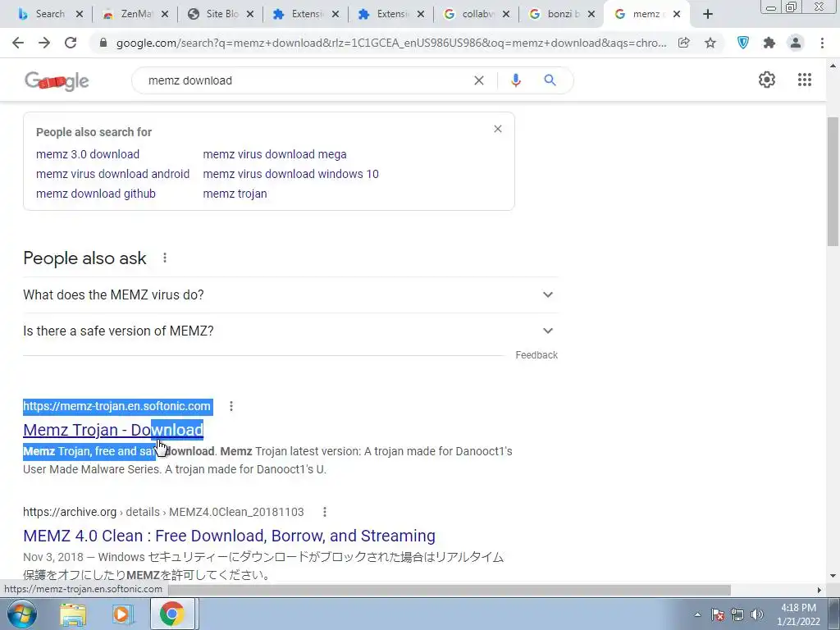Image resolution: width=840 pixels, height=630 pixels.
Task: Click in the memz download search field
Action: click(305, 80)
